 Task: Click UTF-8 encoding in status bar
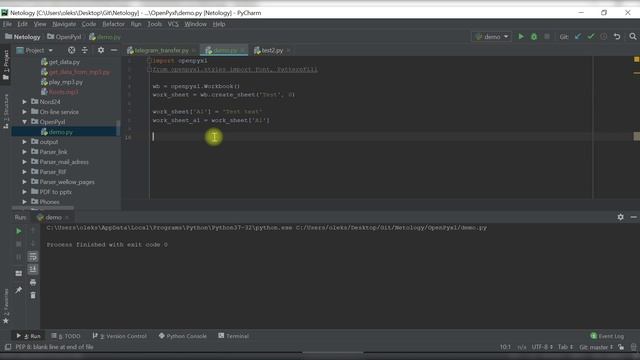click(542, 347)
